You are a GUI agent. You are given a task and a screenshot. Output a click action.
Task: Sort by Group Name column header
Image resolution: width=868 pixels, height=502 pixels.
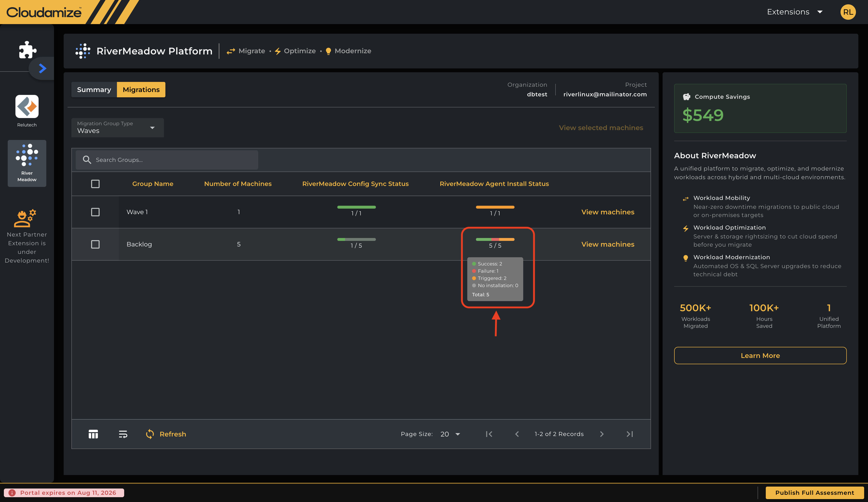pos(153,184)
